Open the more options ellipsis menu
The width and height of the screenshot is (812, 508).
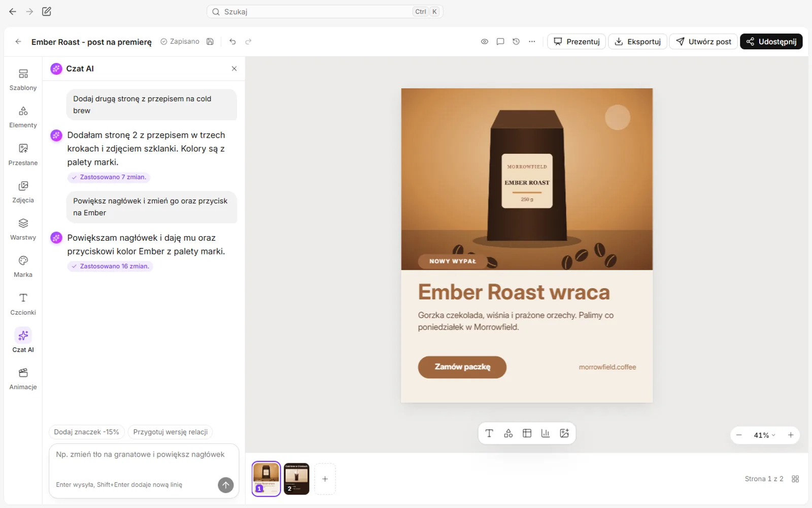[532, 42]
